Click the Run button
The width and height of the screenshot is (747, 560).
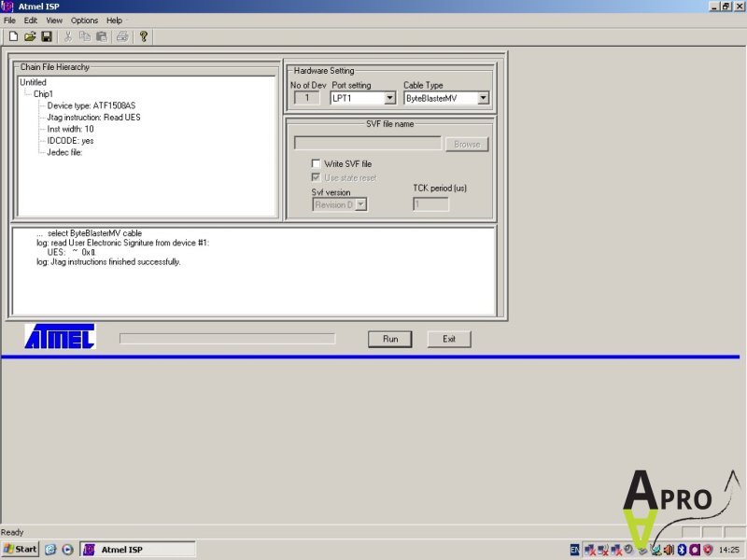[390, 339]
